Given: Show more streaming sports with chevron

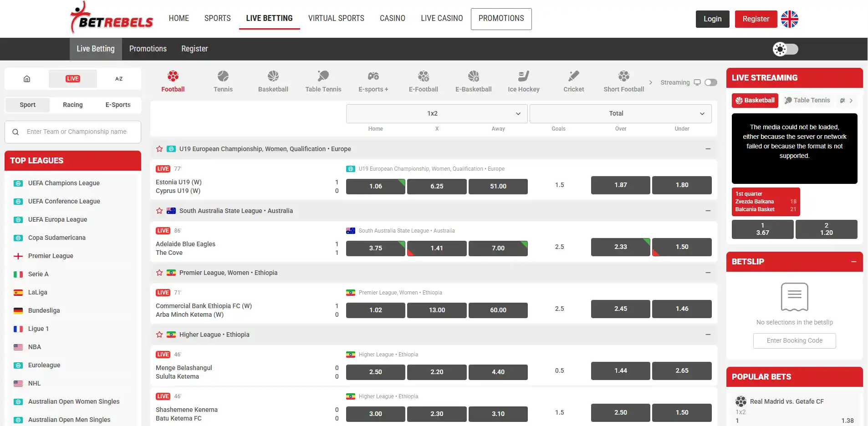Looking at the screenshot, I should pos(851,101).
